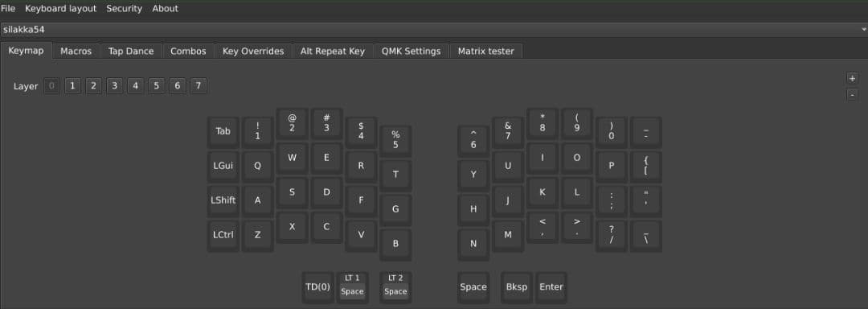Screen dimensions: 868x309
Task: Select the @ 2 key
Action: click(x=292, y=123)
